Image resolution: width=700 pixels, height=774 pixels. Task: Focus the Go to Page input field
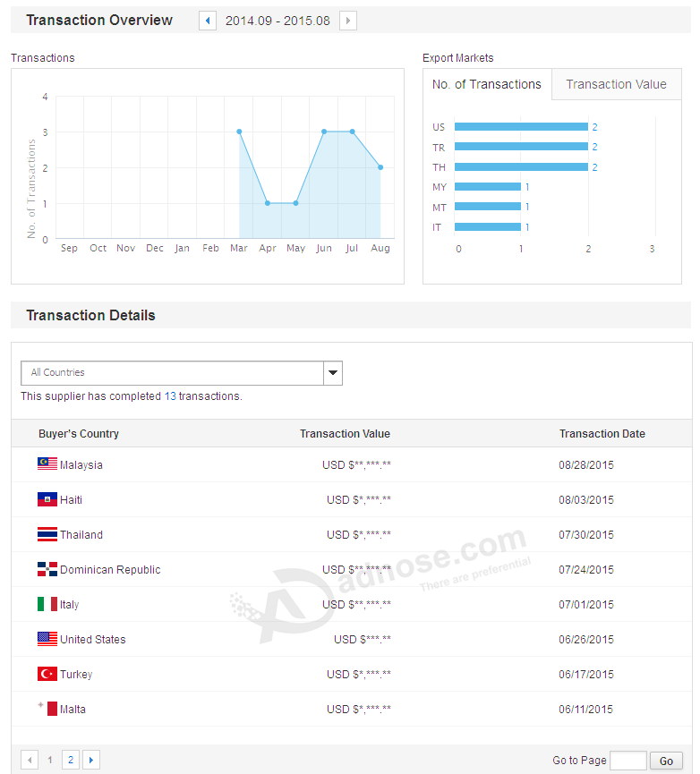(628, 761)
